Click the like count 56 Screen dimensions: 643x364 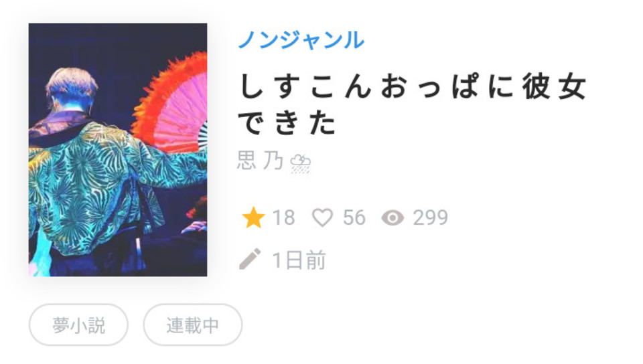(x=354, y=217)
